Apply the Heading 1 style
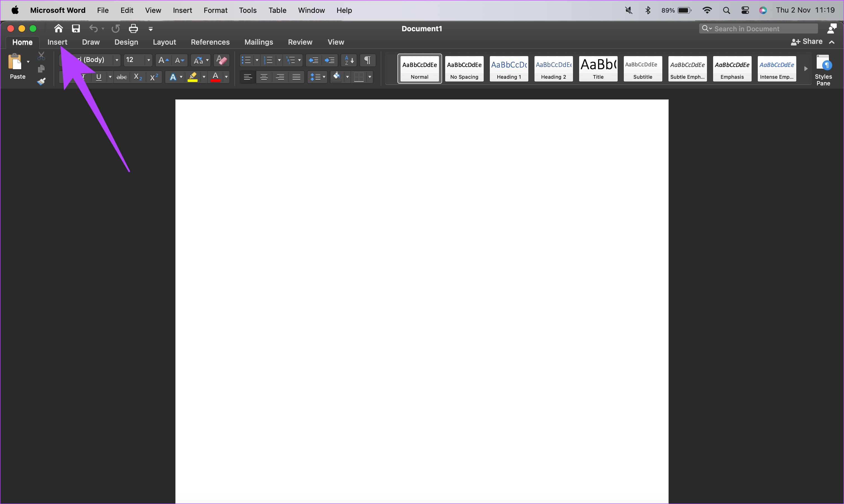The image size is (844, 504). pos(509,69)
